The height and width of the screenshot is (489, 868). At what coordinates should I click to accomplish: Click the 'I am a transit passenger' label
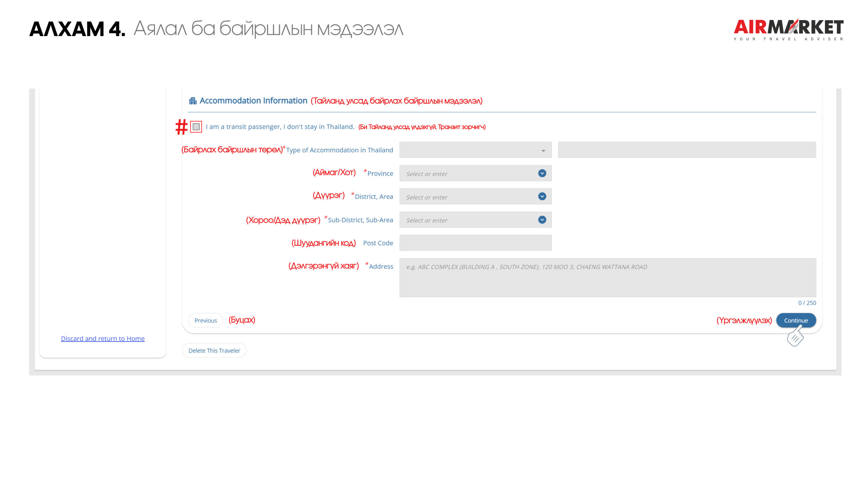[x=280, y=127]
